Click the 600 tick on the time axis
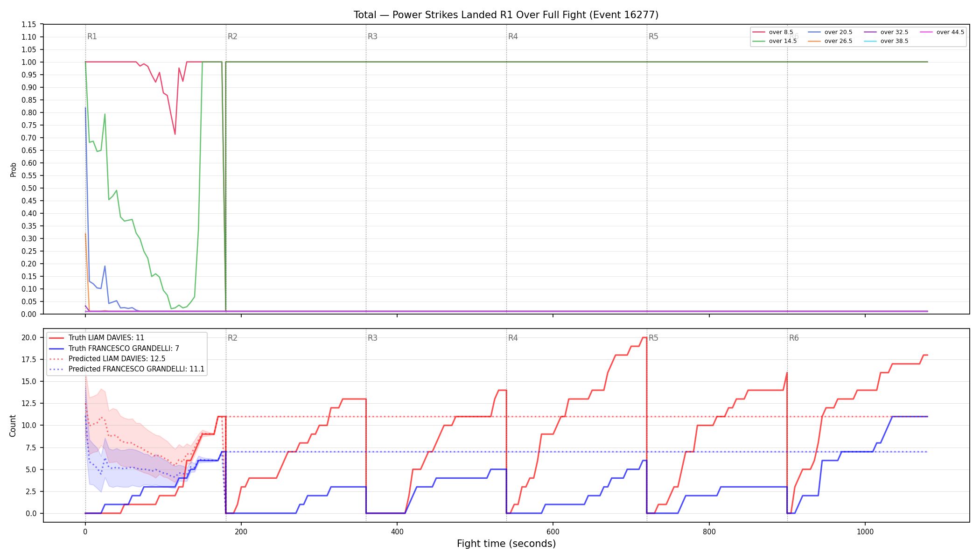The height and width of the screenshot is (560, 980). 553,531
